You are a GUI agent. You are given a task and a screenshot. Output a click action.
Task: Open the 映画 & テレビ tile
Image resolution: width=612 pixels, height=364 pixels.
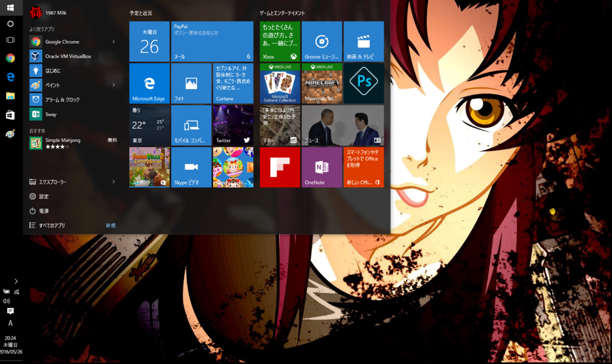click(364, 41)
